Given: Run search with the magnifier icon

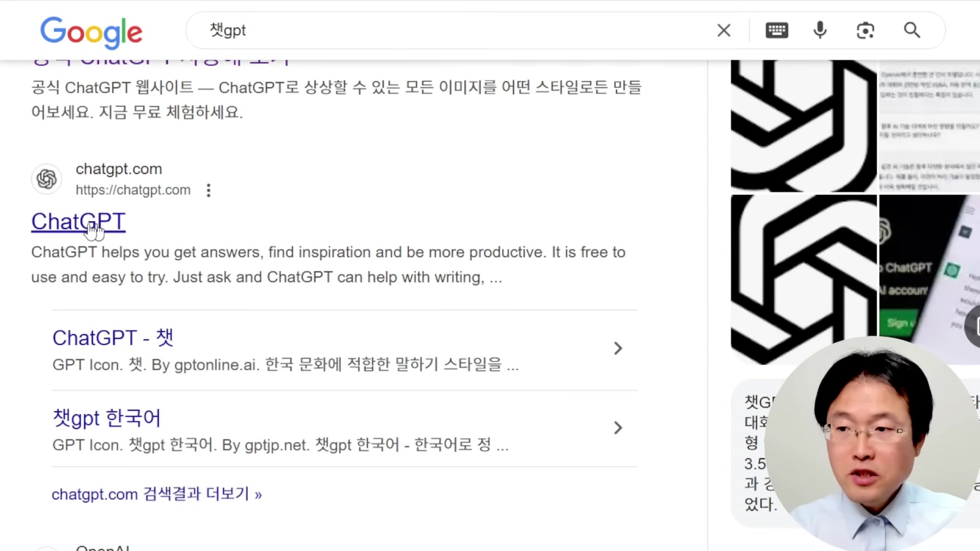Looking at the screenshot, I should click(912, 30).
